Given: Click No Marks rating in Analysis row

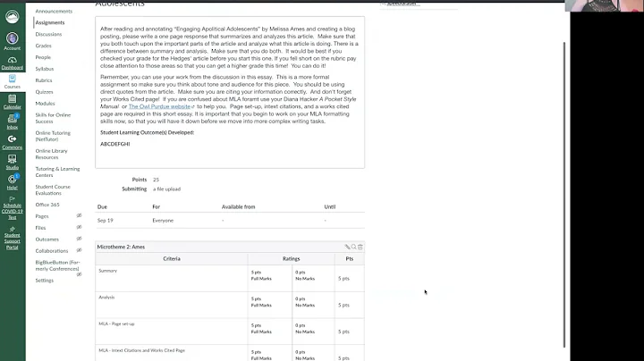Looking at the screenshot, I should (x=313, y=305).
